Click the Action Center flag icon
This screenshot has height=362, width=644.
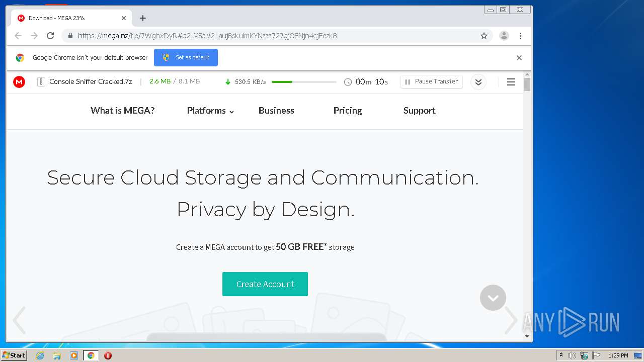tap(596, 355)
